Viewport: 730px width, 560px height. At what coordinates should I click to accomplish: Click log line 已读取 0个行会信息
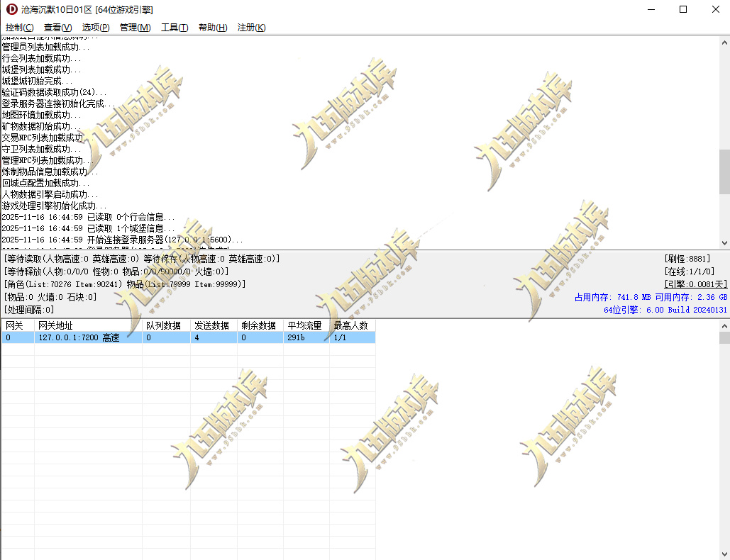[89, 217]
